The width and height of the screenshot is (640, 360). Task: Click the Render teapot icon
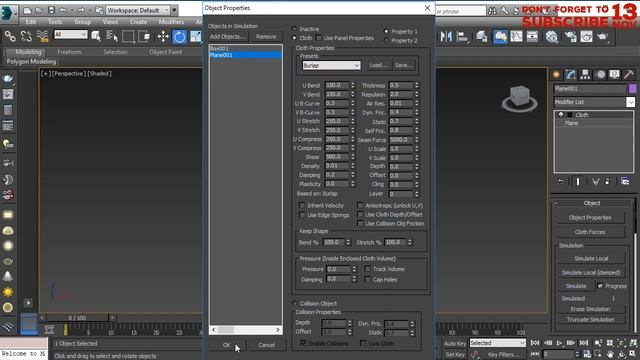pyautogui.click(x=602, y=37)
